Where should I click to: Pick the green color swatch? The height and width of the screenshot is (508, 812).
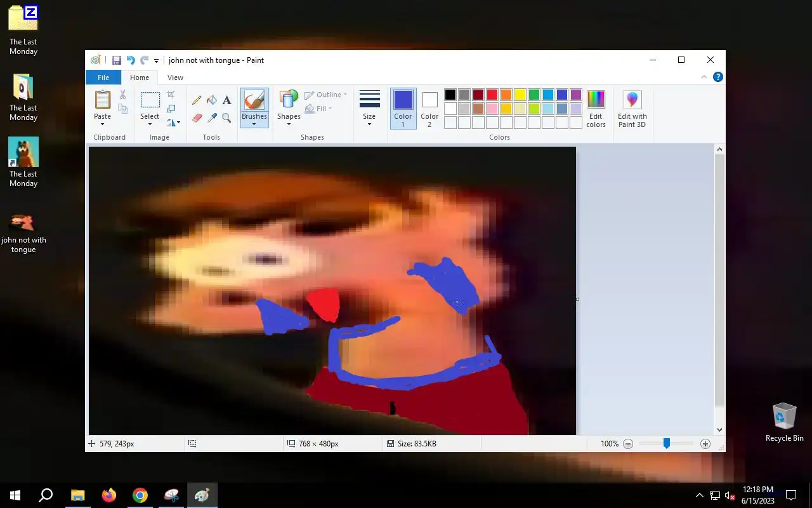coord(534,95)
